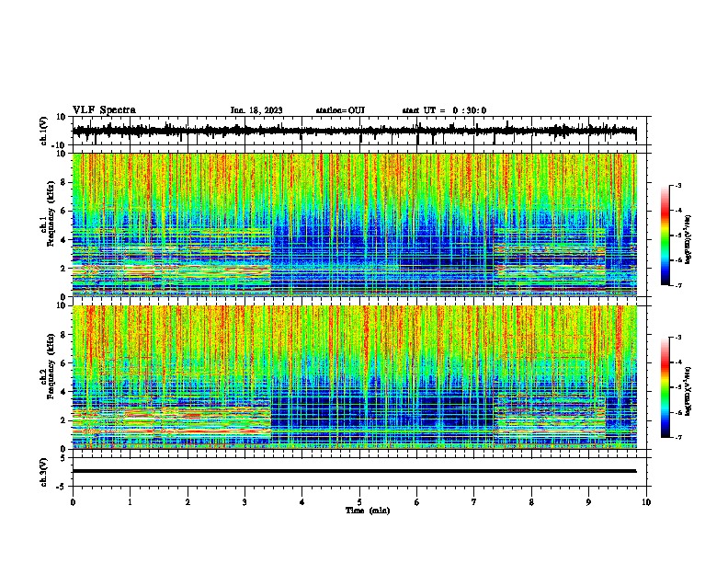The height and width of the screenshot is (563, 728).
Task: Click the flat ch.3 voltage trace line
Action: (x=354, y=471)
